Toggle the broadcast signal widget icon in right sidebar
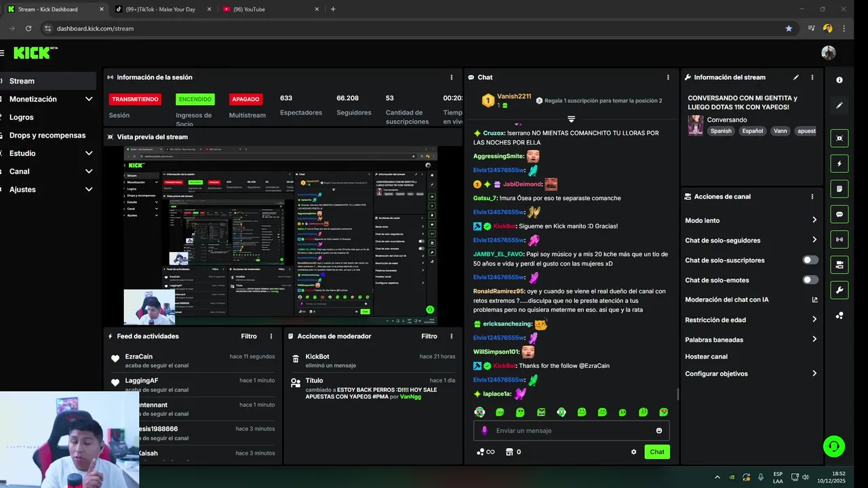Viewport: 868px width, 488px height. tap(840, 239)
